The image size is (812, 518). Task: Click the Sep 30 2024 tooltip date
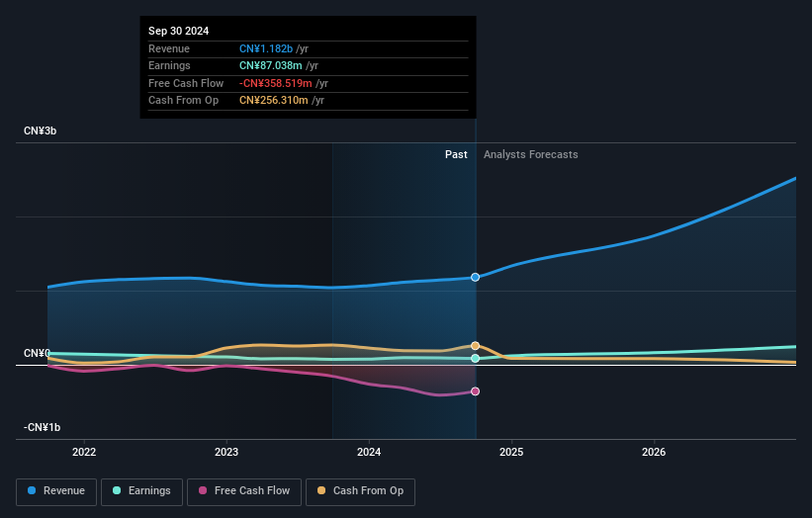(x=179, y=31)
